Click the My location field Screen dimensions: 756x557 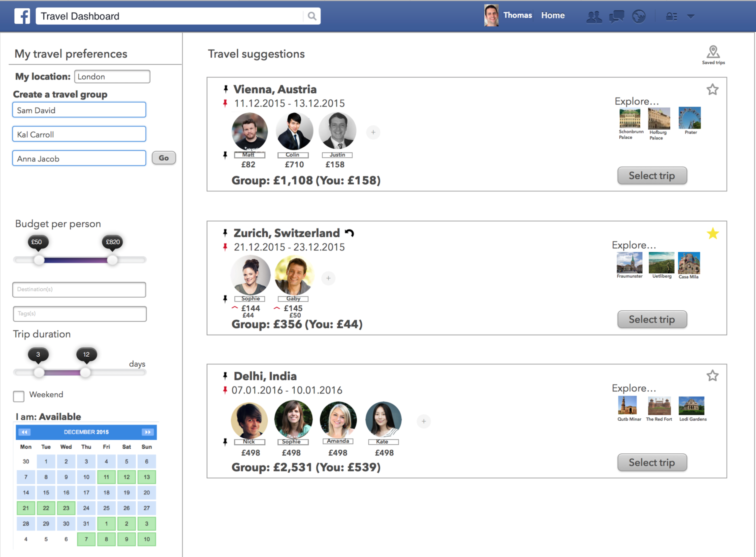pos(112,77)
